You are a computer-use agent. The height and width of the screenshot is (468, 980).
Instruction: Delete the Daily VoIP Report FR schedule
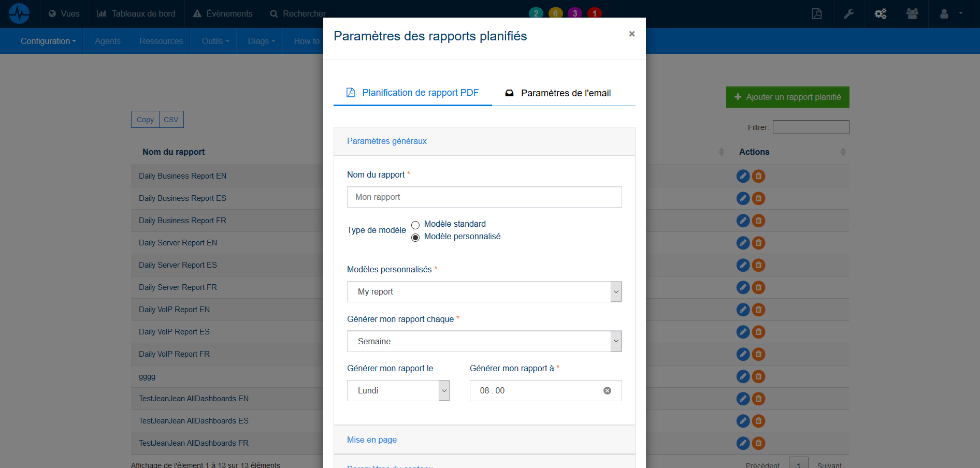point(758,354)
